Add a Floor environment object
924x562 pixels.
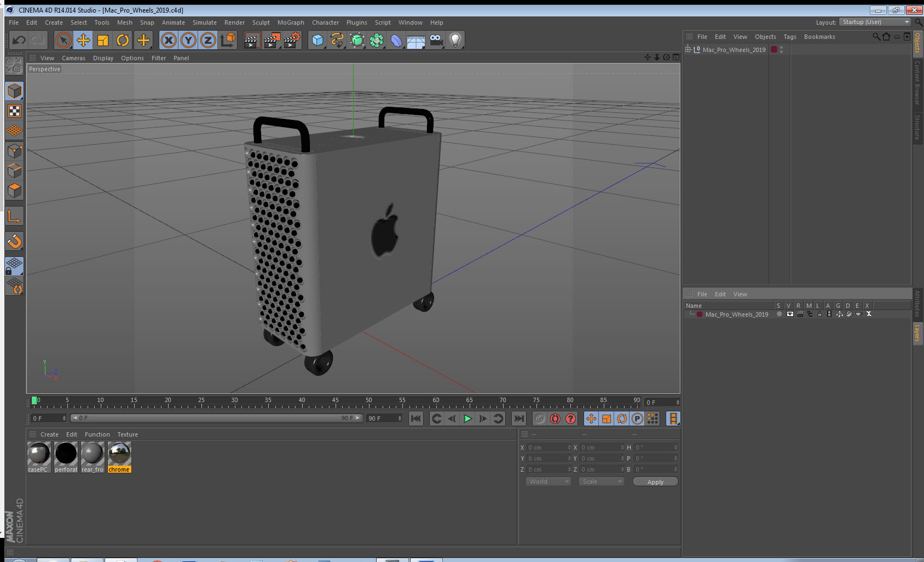click(x=416, y=40)
